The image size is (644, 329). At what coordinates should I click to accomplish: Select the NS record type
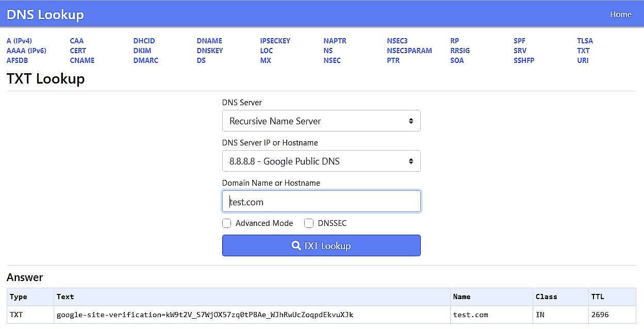[327, 51]
